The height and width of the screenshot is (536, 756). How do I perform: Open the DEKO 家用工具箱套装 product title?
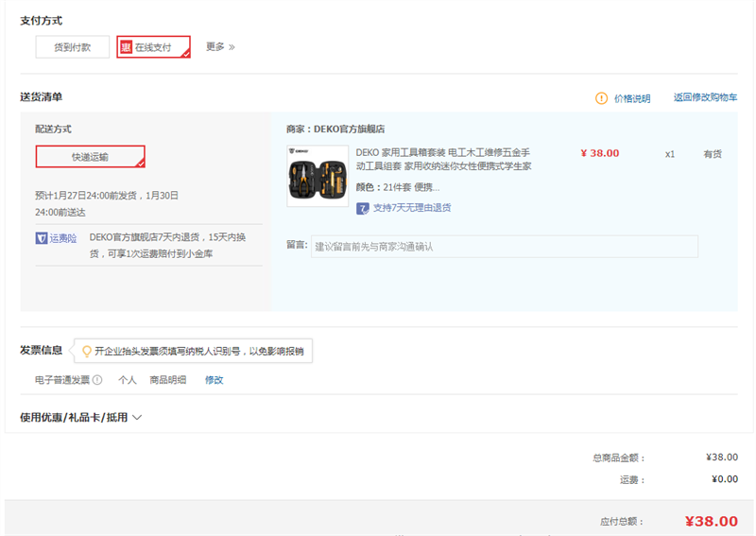click(x=443, y=159)
